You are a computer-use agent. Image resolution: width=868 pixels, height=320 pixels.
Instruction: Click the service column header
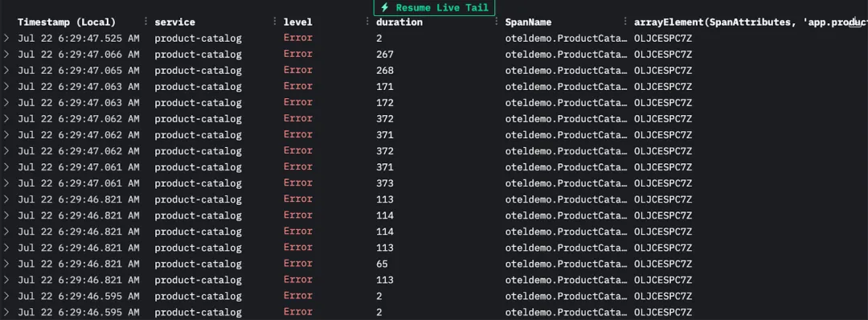(x=175, y=23)
